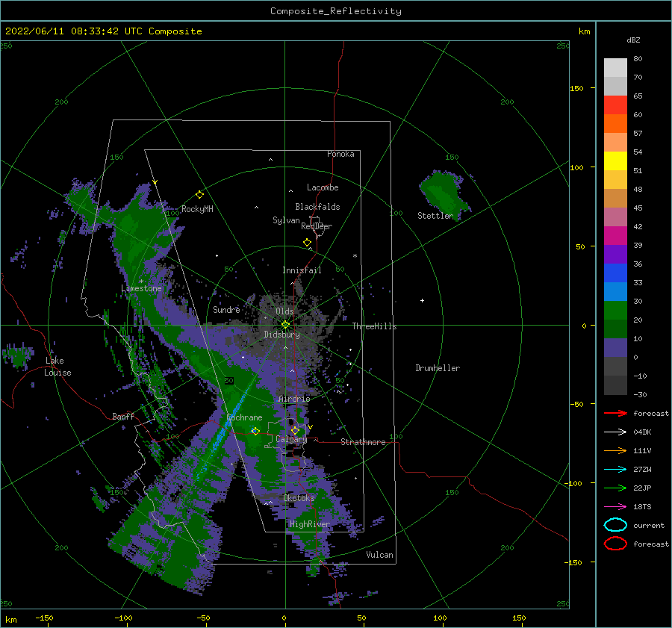
Task: Click the cyan 27ZW arrow icon
Action: (615, 470)
